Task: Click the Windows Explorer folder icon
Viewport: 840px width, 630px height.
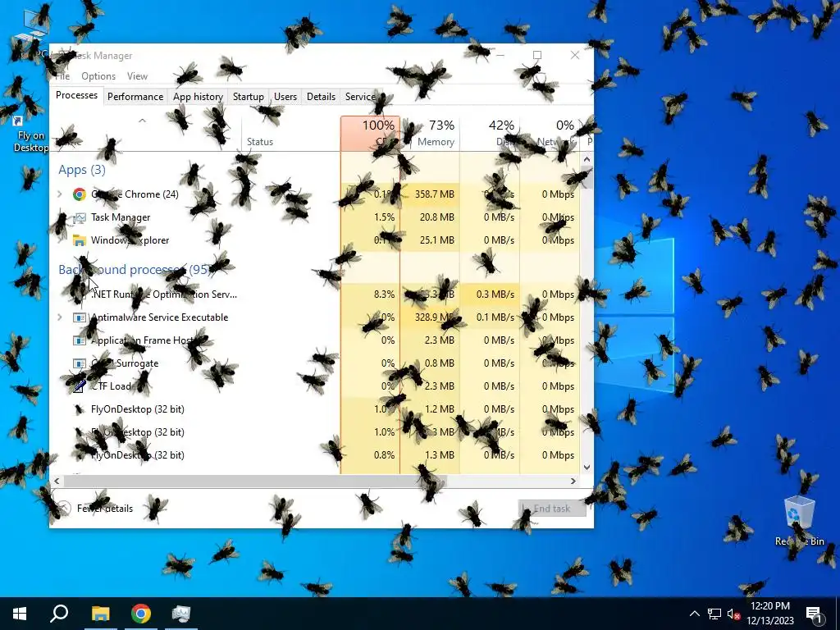Action: click(80, 240)
